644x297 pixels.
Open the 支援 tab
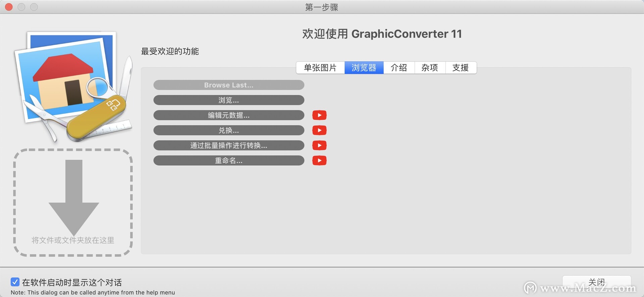coord(461,68)
